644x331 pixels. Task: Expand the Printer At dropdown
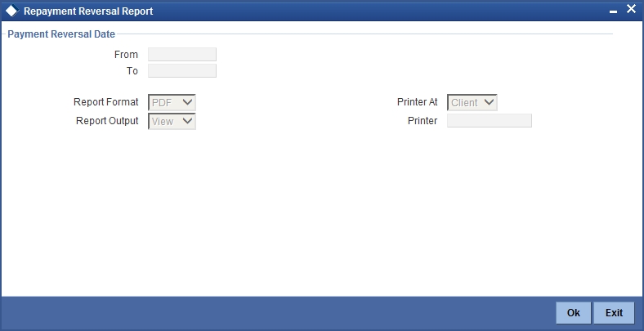472,102
